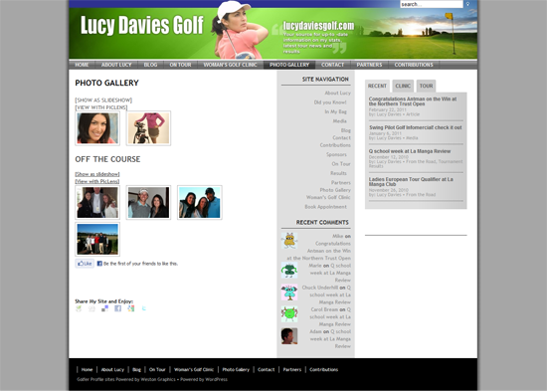The width and height of the screenshot is (547, 392).
Task: Open the group photo on golf course thumbnail
Action: coord(97,239)
